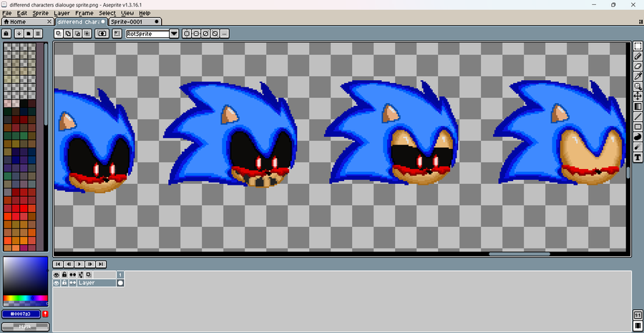The image size is (644, 333).
Task: Click the bottom grid icon at lower right
Action: (638, 326)
